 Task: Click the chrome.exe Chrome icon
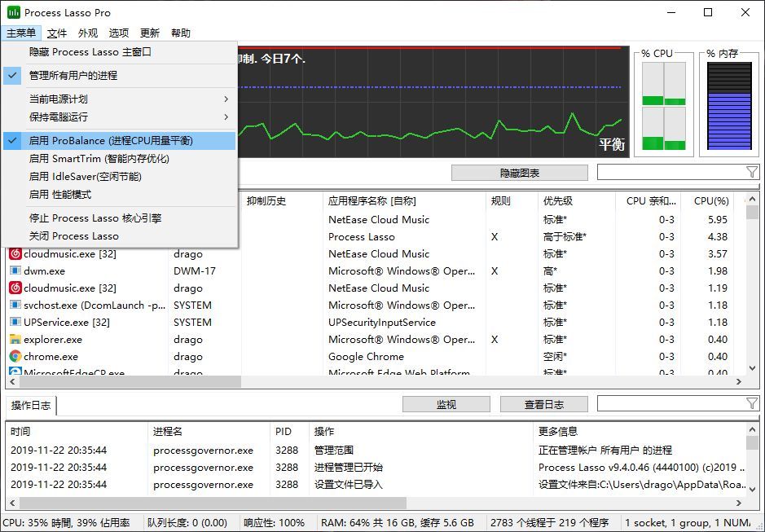tap(15, 356)
